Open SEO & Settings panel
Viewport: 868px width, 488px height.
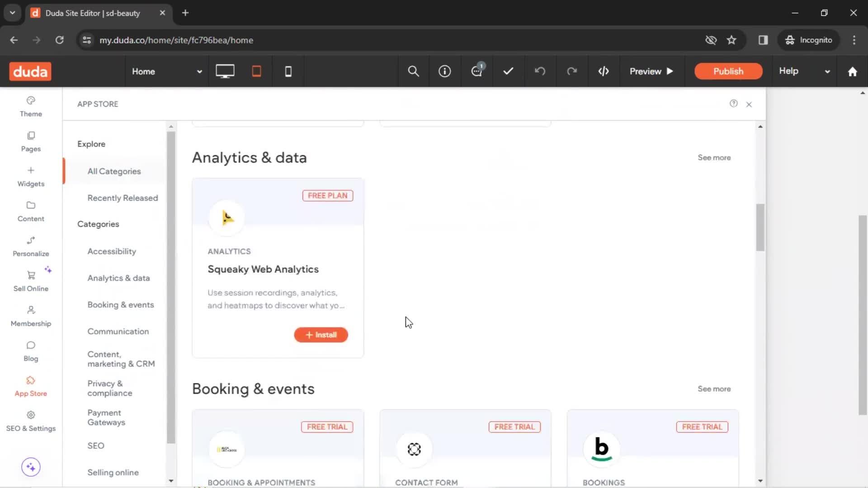coord(31,422)
